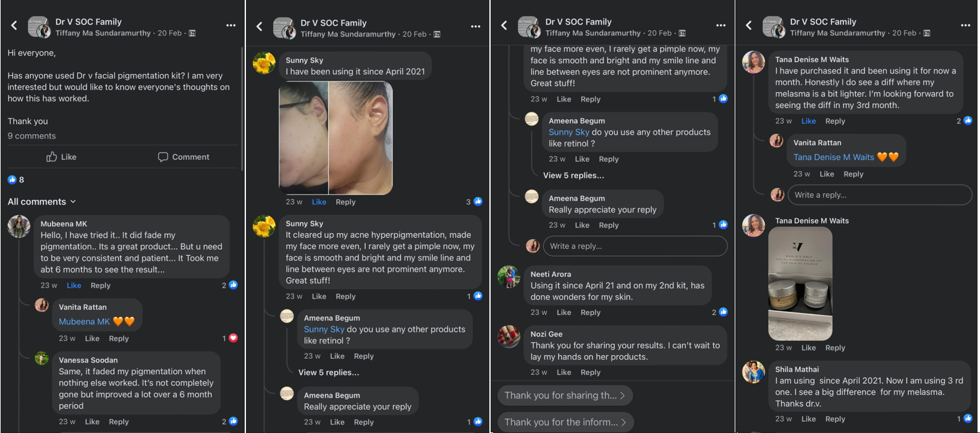Open Sunny Sky's sunflower avatar

(264, 63)
